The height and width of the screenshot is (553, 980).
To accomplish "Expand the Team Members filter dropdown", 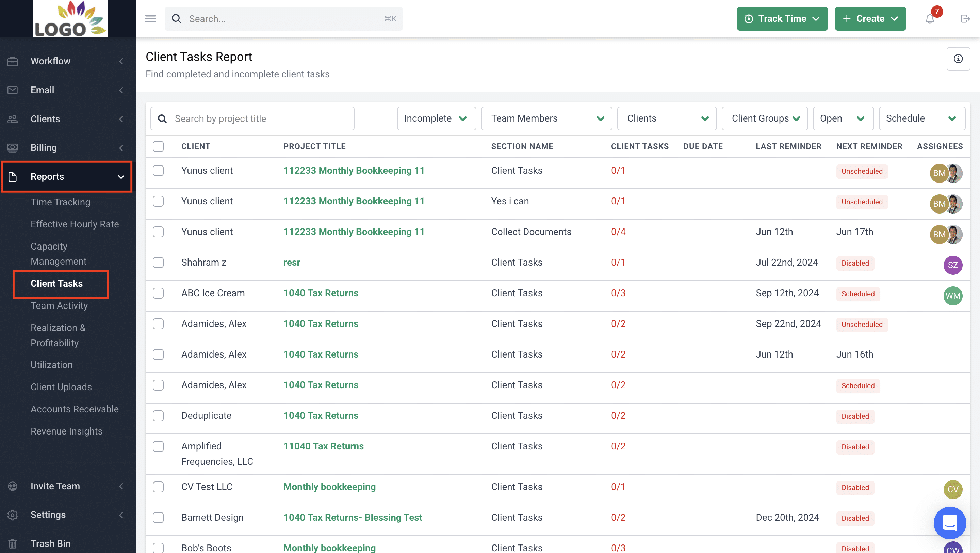I will [546, 118].
